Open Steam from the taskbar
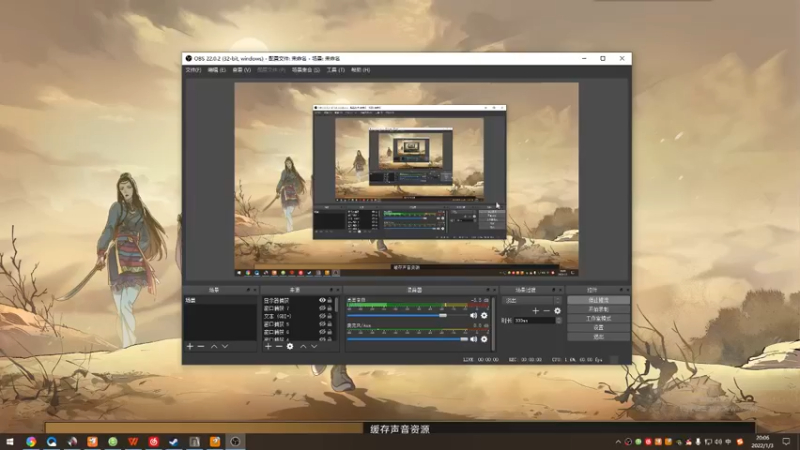 (x=174, y=441)
